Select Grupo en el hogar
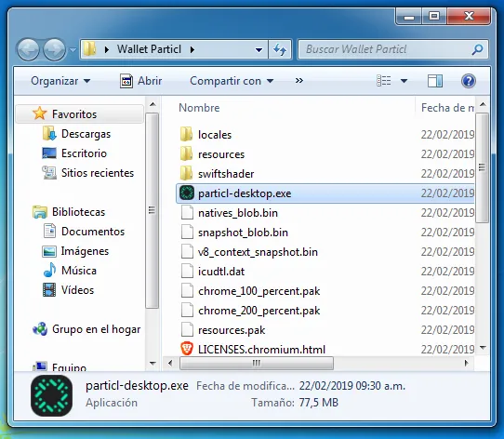The image size is (504, 439). click(96, 329)
